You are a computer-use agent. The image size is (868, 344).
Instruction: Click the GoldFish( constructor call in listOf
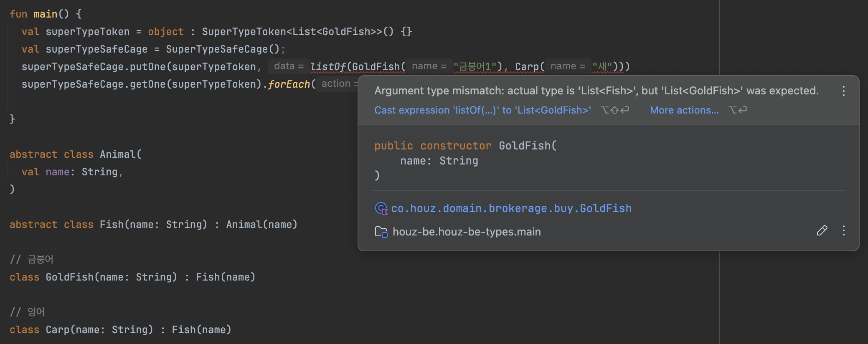376,67
